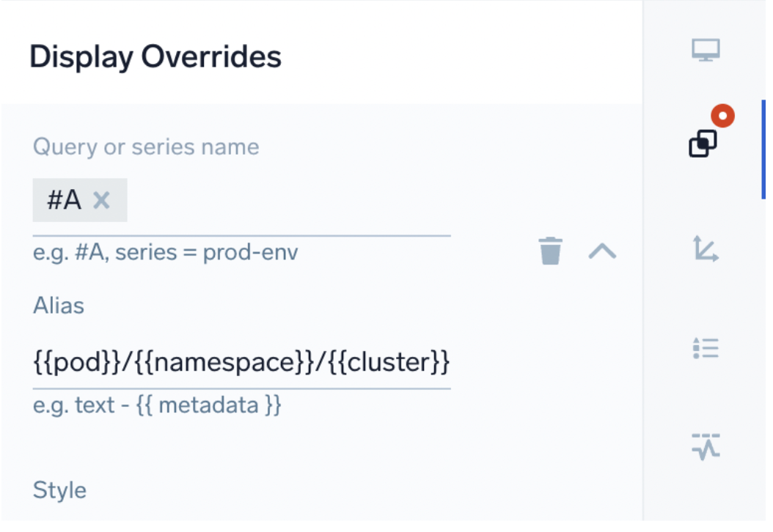Click the Display Overrides heading
The image size is (773, 532).
point(156,56)
